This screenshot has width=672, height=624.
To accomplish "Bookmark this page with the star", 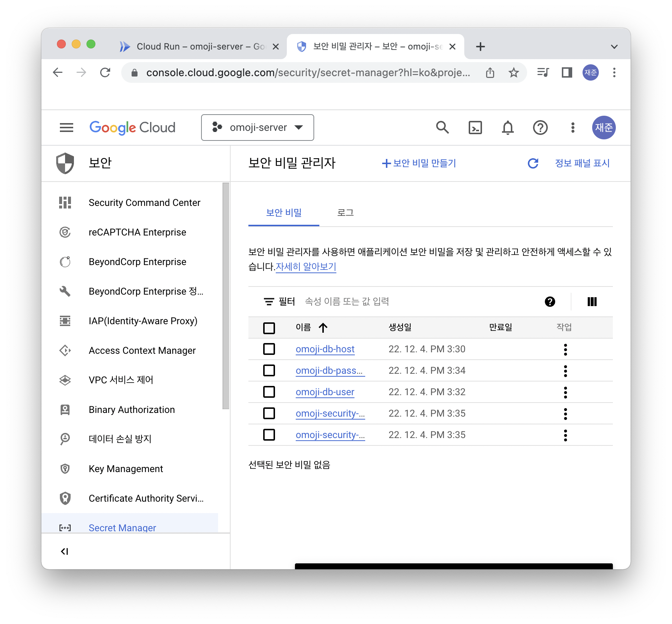I will click(514, 72).
